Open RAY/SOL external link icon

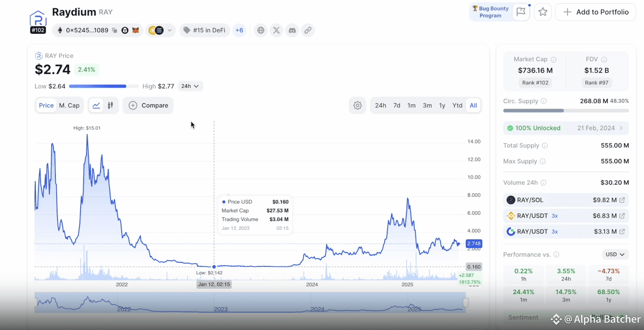(622, 200)
